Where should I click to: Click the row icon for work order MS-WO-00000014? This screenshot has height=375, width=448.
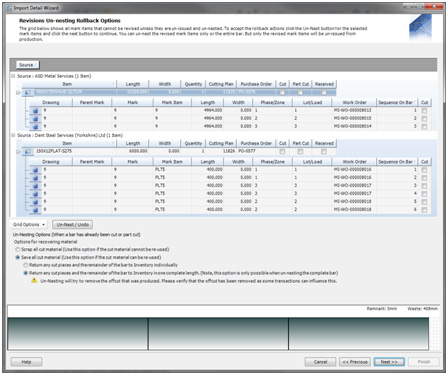[x=35, y=126]
